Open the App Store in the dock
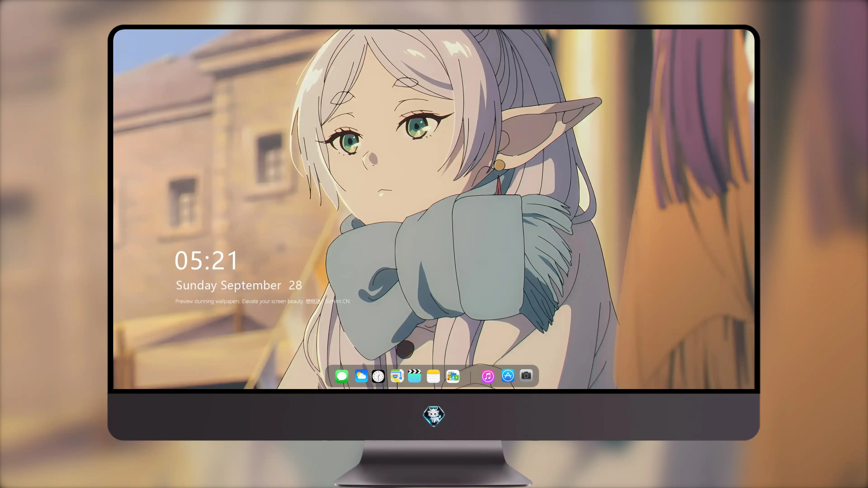 [508, 376]
